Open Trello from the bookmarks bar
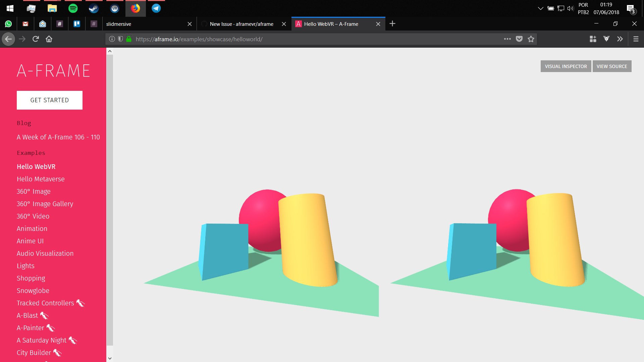 77,24
